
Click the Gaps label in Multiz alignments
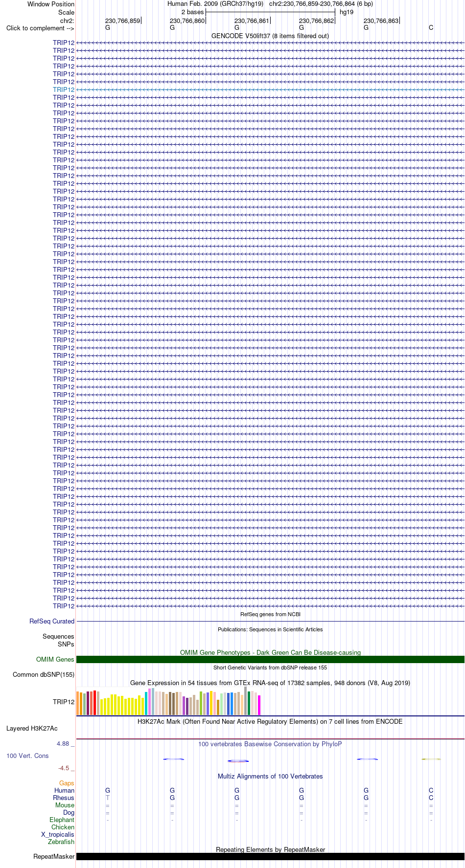(x=67, y=783)
